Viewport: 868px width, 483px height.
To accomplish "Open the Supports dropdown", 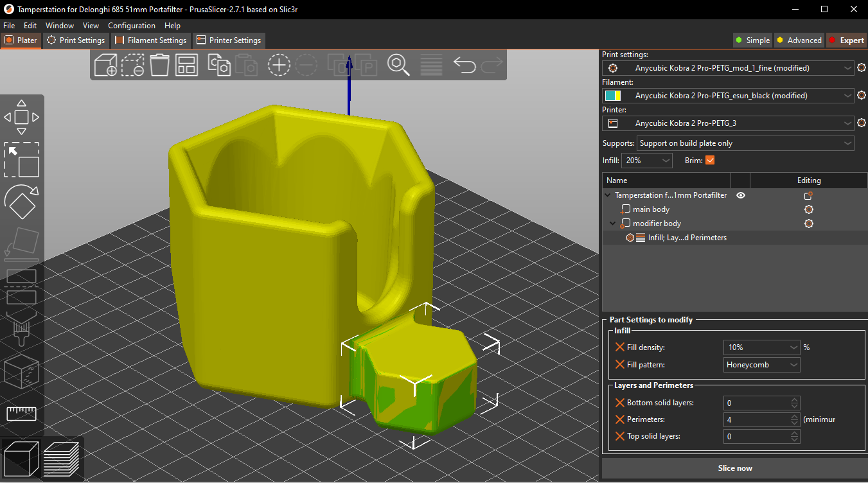I will click(745, 143).
